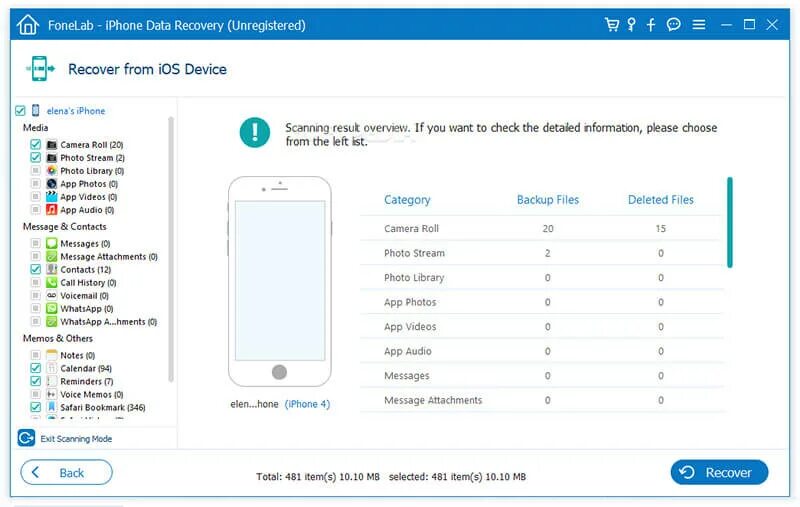Click the Contacts icon
The image size is (800, 507).
tap(52, 269)
